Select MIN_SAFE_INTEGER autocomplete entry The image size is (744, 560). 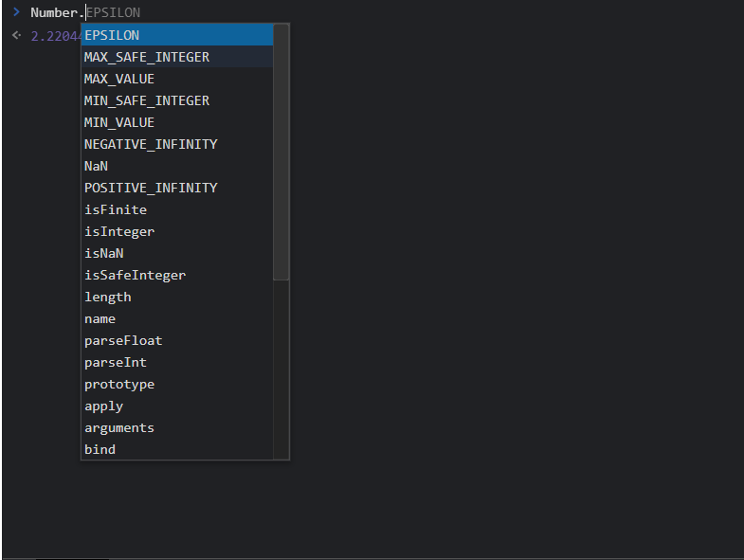177,100
